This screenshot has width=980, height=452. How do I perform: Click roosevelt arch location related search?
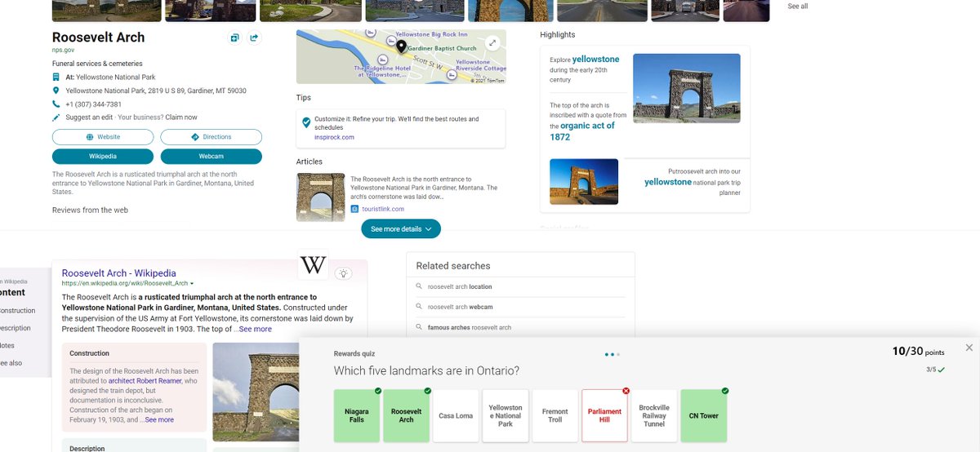tap(460, 286)
